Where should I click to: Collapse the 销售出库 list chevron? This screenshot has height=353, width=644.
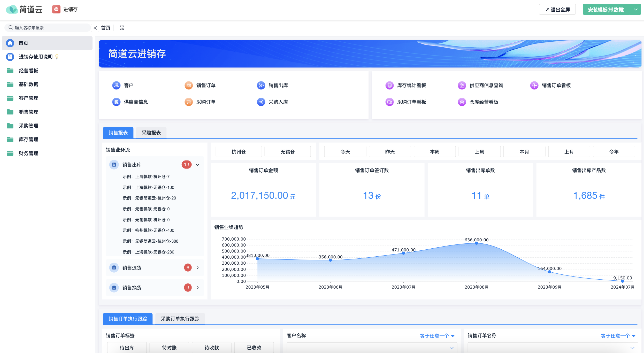[x=197, y=165]
